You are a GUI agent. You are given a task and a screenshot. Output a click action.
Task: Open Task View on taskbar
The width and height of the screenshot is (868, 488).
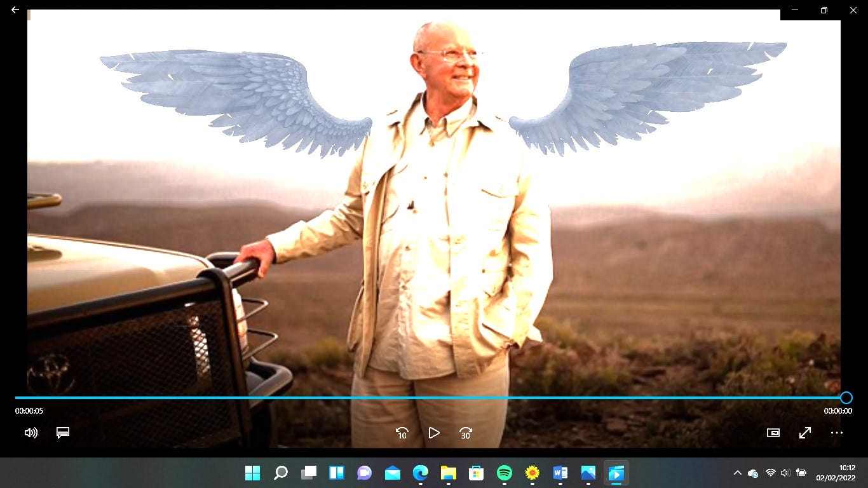(309, 473)
